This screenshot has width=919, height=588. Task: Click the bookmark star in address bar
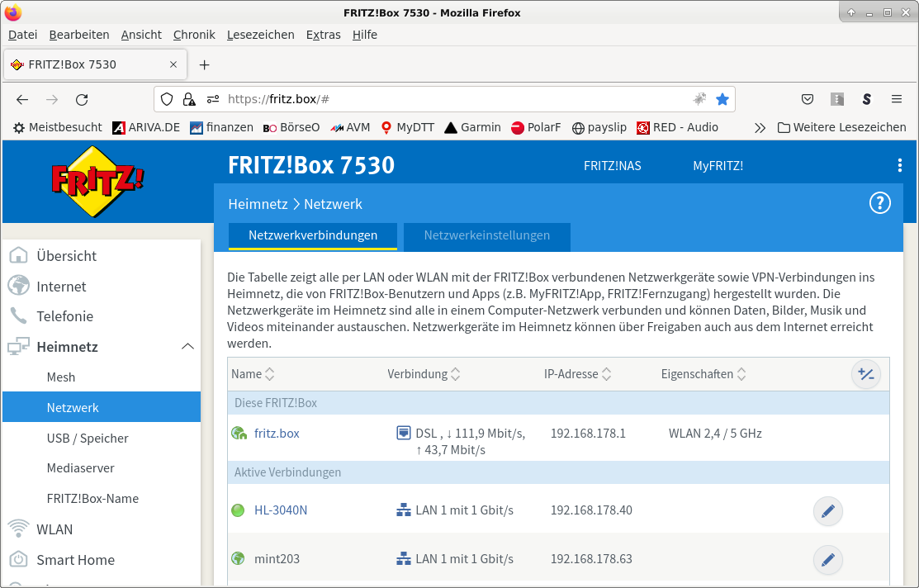[722, 99]
